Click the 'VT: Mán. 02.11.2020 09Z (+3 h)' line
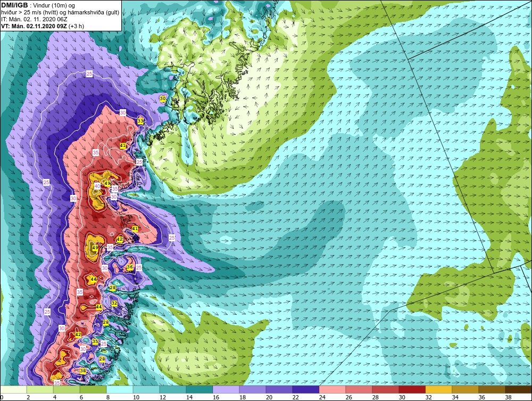 point(43,26)
